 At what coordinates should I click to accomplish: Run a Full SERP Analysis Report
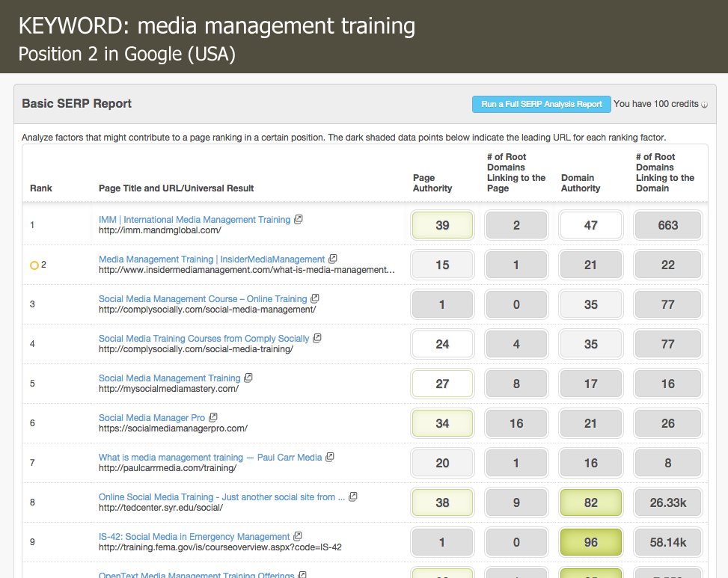click(542, 105)
